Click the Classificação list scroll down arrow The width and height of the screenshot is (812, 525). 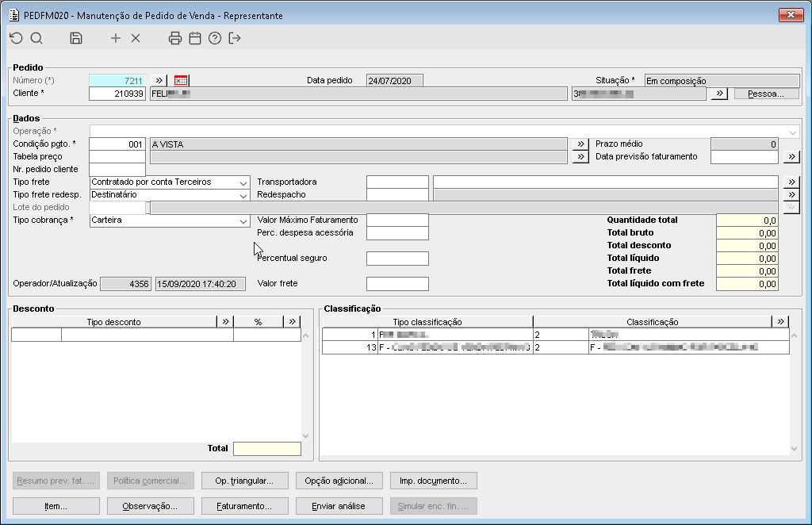coord(795,449)
